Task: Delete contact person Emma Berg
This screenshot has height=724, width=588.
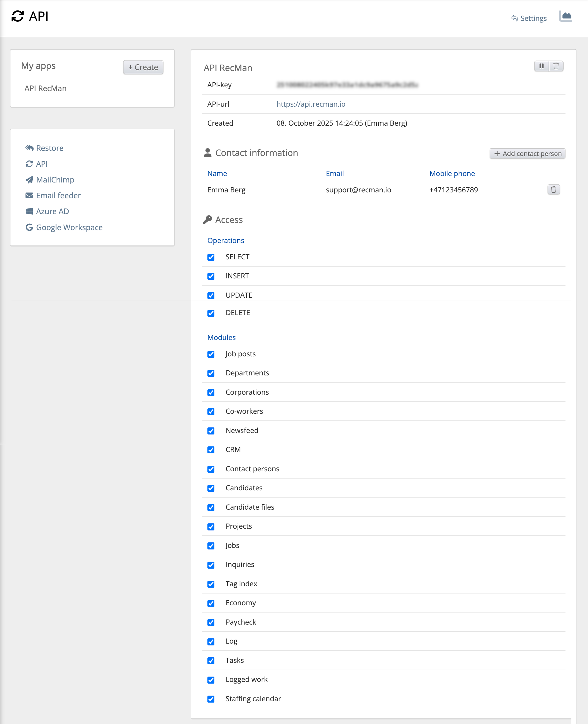Action: click(x=553, y=190)
